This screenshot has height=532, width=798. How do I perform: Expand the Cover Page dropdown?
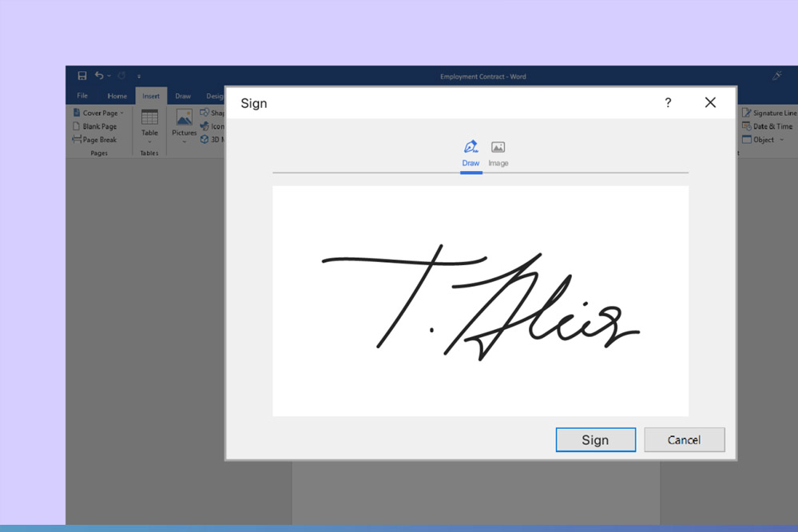pos(122,113)
